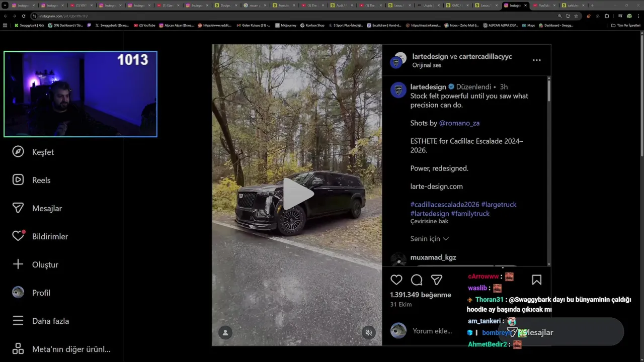Click Oluştur to create a post

[x=35, y=264]
